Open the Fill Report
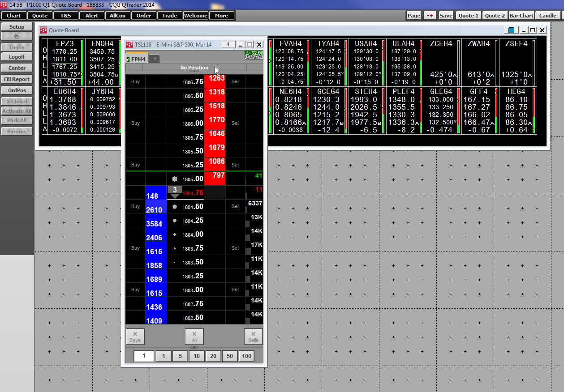The width and height of the screenshot is (564, 392). pyautogui.click(x=17, y=79)
